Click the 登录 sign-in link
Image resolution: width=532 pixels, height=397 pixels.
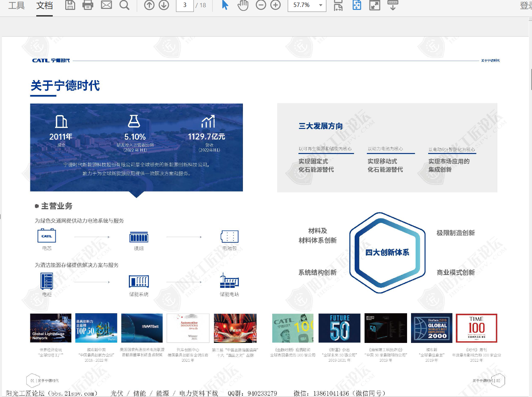(x=526, y=5)
